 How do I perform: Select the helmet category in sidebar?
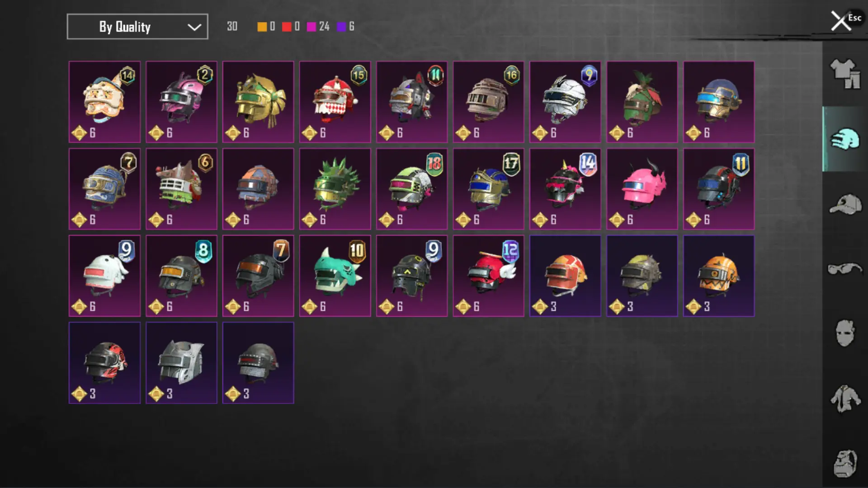click(845, 139)
